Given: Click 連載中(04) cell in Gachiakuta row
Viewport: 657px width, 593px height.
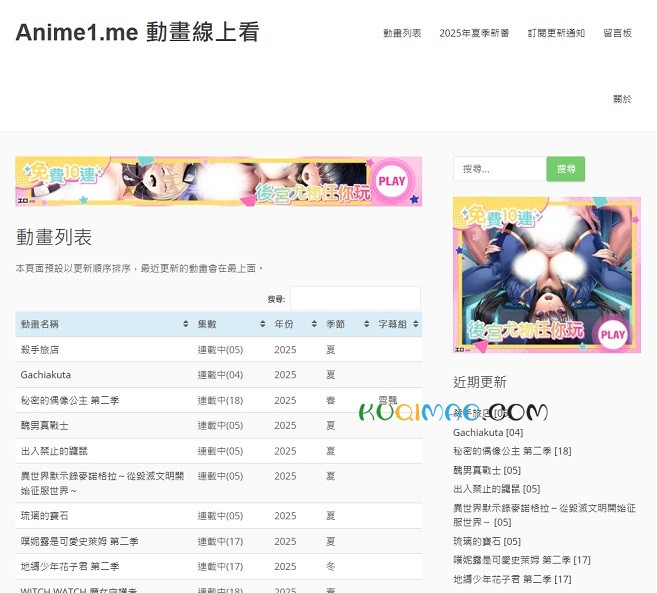Looking at the screenshot, I should [220, 375].
